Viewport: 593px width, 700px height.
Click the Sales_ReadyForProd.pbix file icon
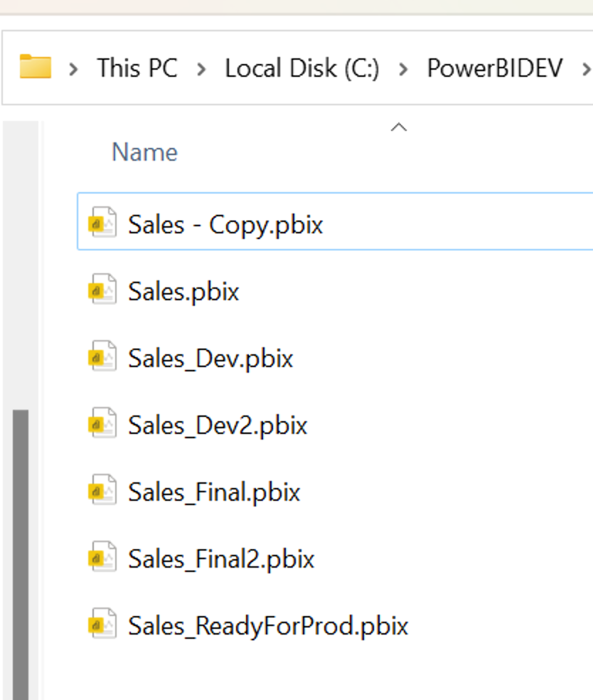point(102,624)
